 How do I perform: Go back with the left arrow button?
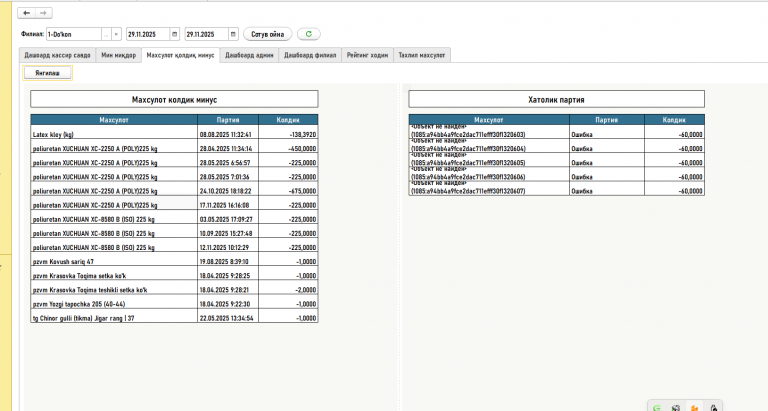click(26, 13)
